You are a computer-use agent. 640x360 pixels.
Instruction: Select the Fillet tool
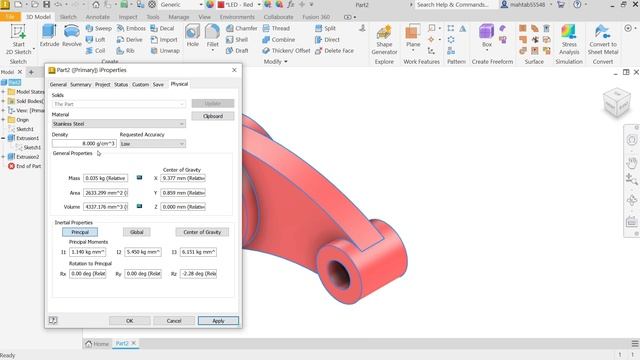click(x=212, y=36)
